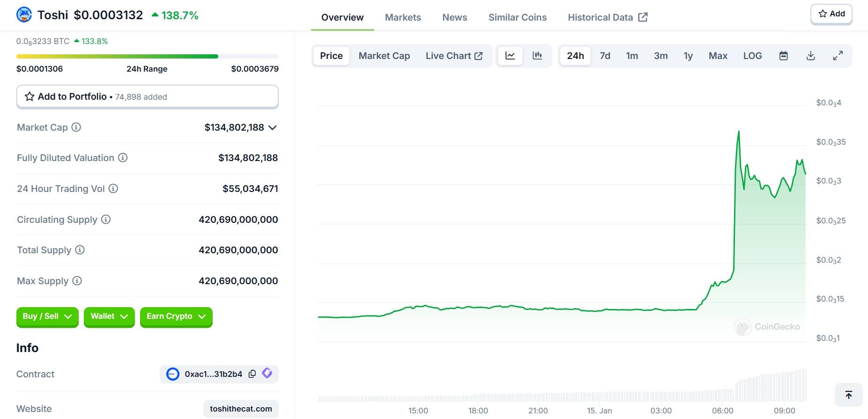Switch to the Overview tab
868x419 pixels.
[342, 17]
